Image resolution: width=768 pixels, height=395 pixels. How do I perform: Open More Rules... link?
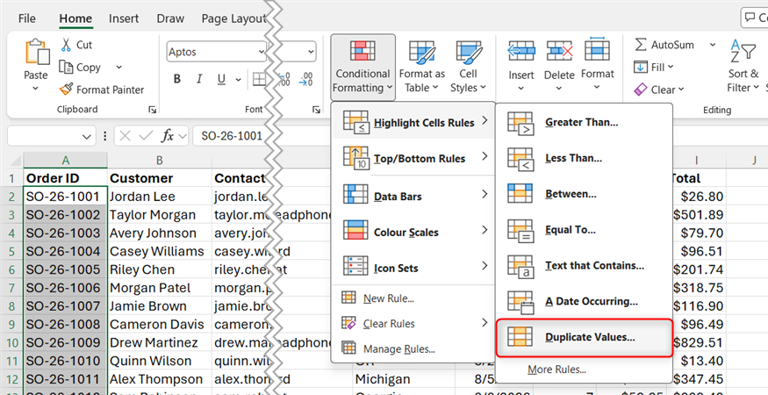[557, 370]
